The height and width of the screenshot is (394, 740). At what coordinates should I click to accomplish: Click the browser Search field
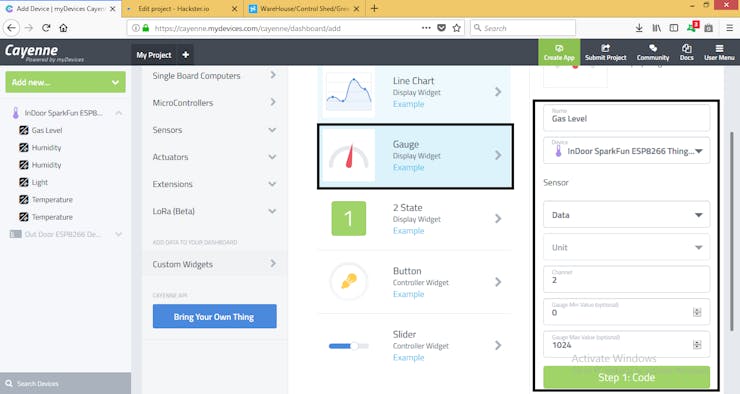click(522, 28)
